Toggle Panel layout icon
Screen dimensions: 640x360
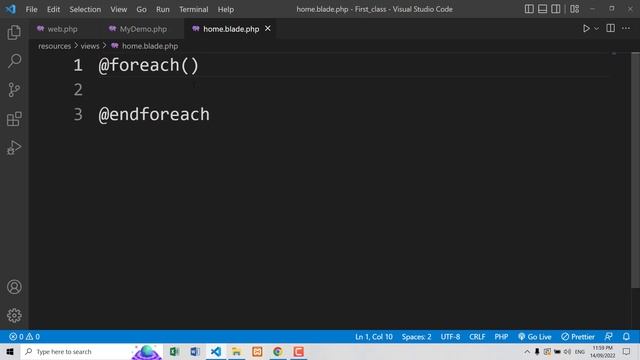click(x=542, y=9)
